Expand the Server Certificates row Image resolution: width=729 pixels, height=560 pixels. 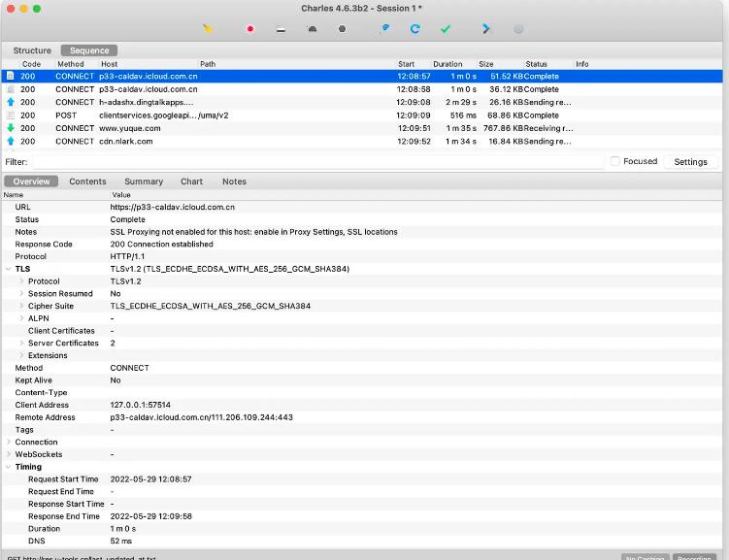[21, 343]
